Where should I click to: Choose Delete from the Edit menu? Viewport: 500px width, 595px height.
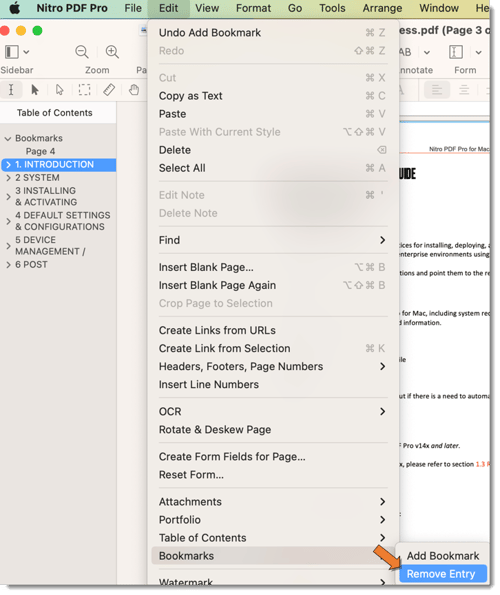pos(272,150)
